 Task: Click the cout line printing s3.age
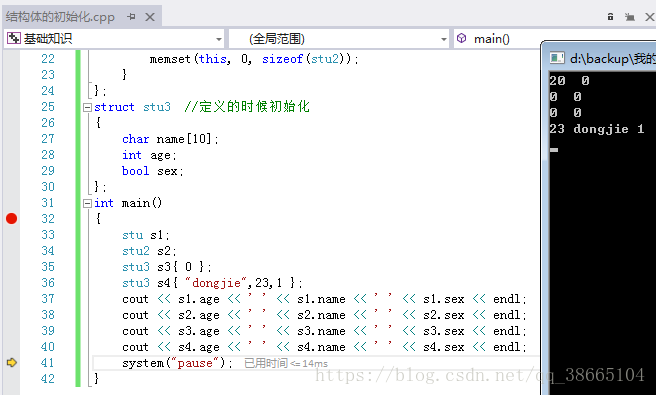coord(324,331)
